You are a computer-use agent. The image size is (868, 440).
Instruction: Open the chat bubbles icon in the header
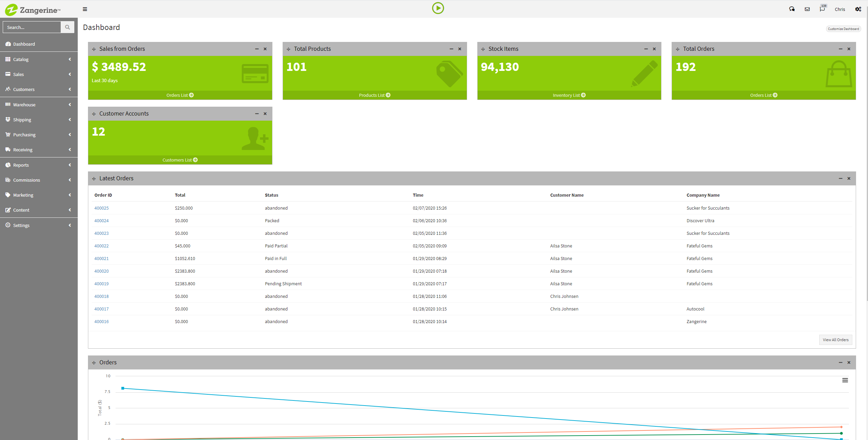pos(792,9)
